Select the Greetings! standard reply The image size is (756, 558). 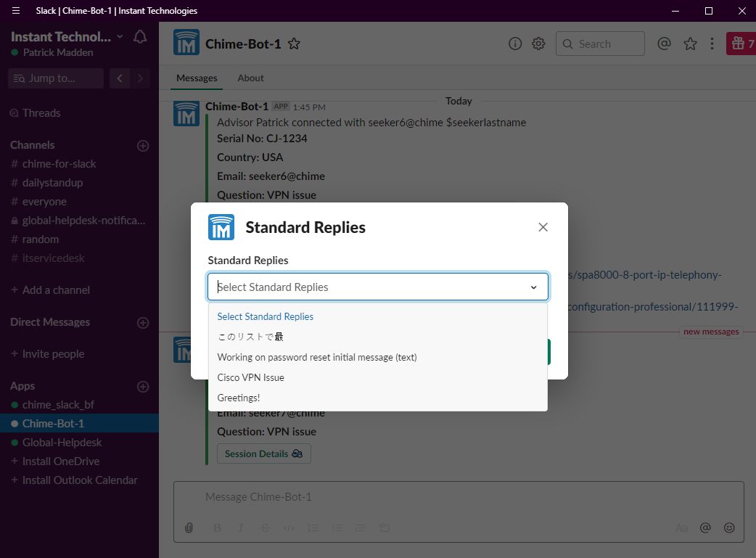[x=377, y=398]
